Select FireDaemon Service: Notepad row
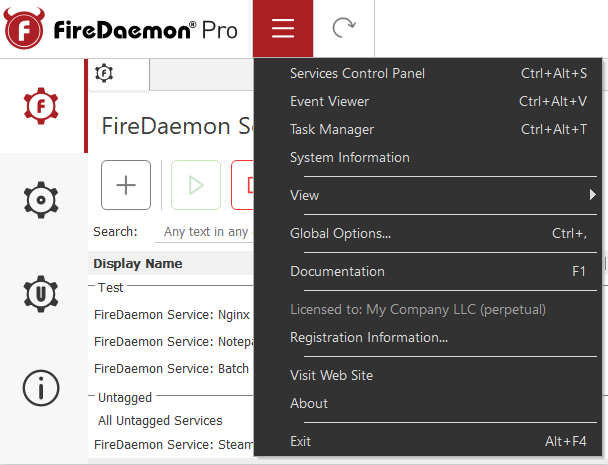This screenshot has height=465, width=608. pos(171,342)
